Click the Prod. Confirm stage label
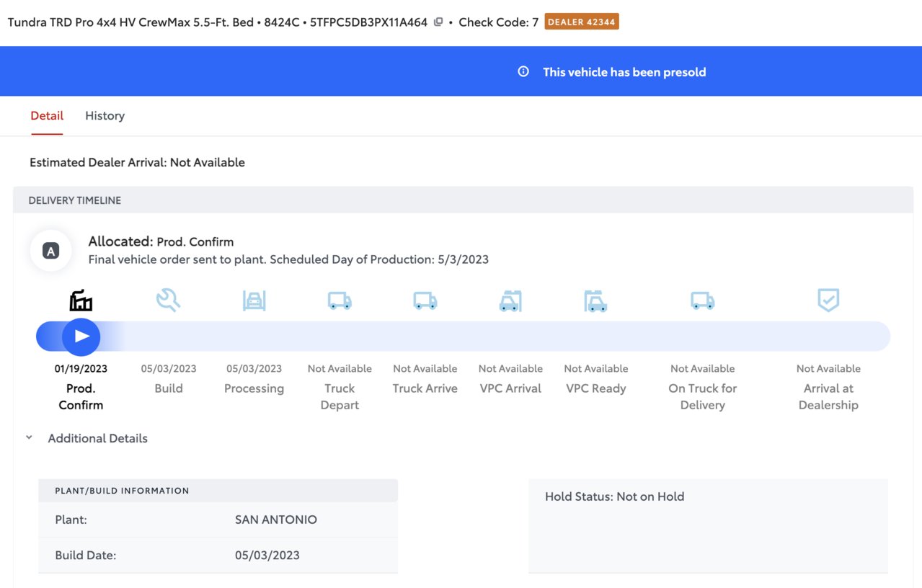This screenshot has width=922, height=588. tap(81, 396)
